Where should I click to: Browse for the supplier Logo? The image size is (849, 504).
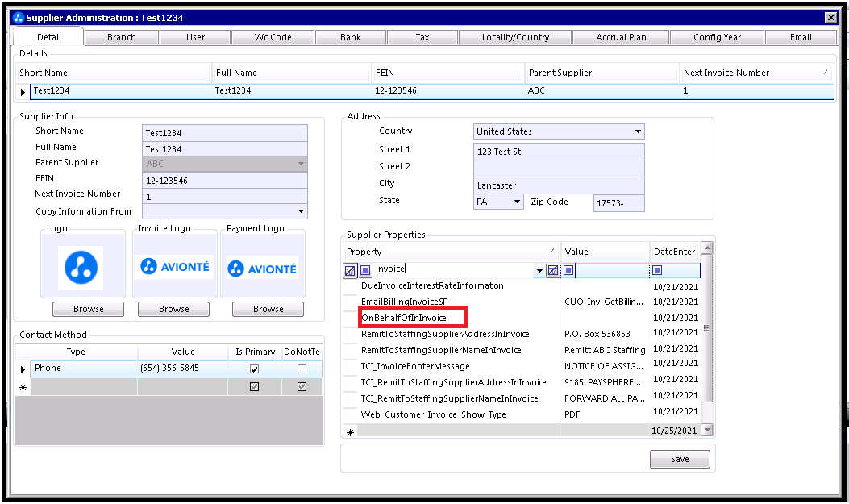click(x=88, y=309)
